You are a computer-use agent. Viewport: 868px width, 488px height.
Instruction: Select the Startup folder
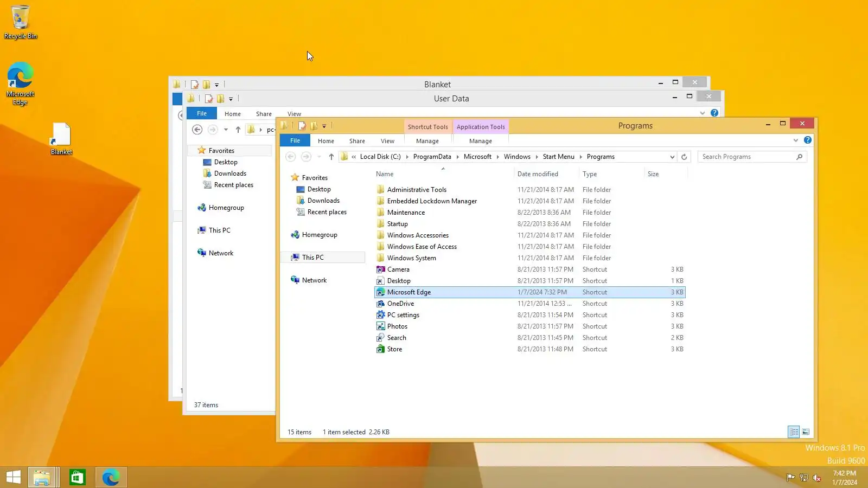(397, 224)
